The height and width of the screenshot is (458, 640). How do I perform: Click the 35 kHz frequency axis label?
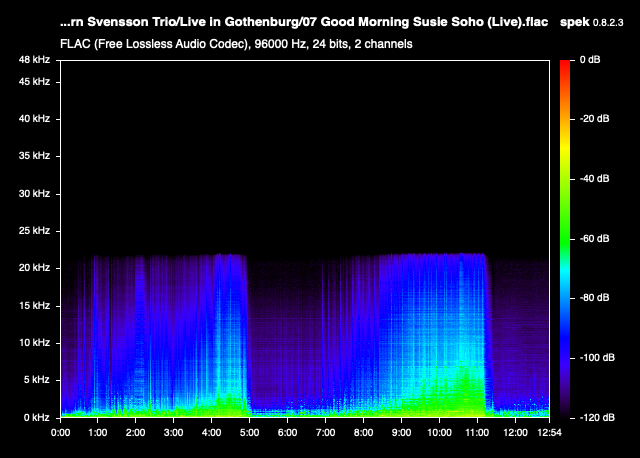[34, 156]
